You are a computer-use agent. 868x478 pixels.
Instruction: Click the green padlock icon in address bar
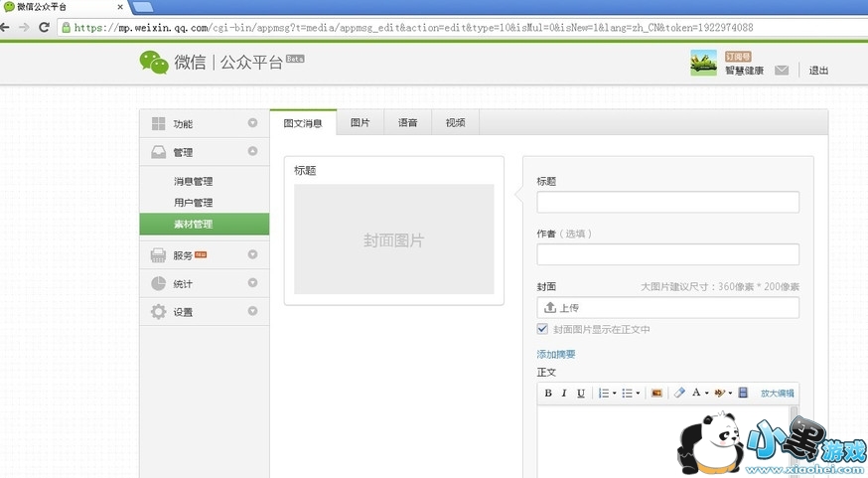(x=66, y=27)
